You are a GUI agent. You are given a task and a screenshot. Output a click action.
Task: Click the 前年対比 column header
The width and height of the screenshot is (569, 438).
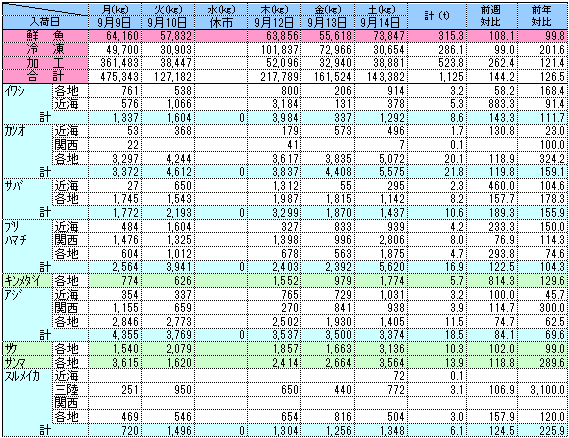click(x=543, y=16)
